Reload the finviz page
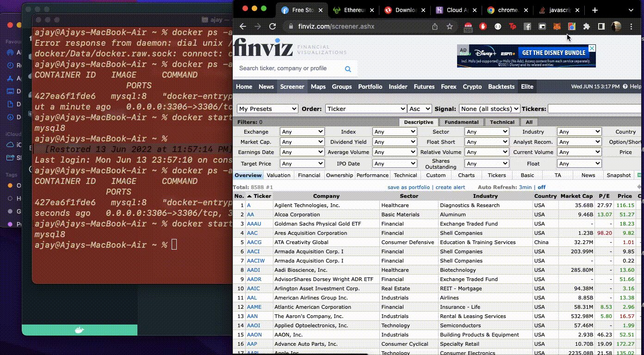This screenshot has width=644, height=355. 272,26
